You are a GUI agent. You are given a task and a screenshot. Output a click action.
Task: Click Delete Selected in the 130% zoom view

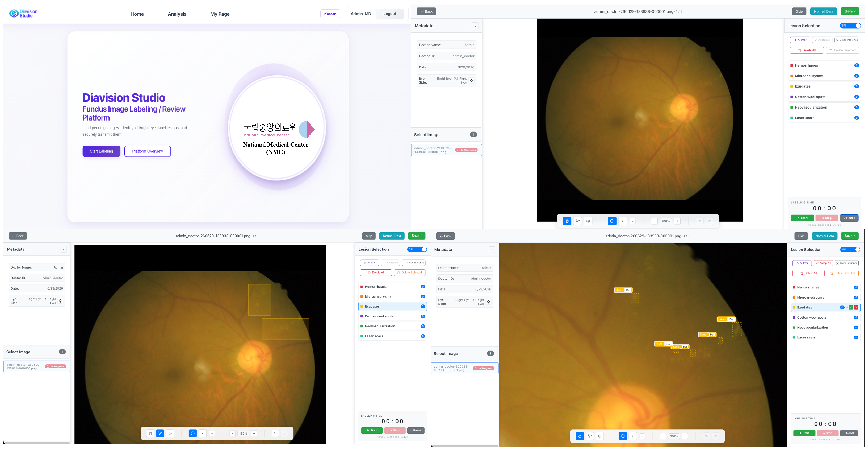pos(409,273)
